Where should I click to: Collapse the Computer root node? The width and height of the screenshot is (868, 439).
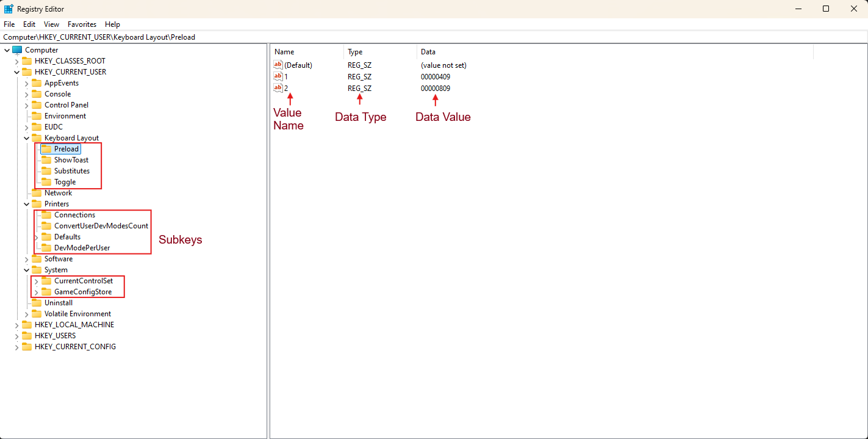[7, 50]
